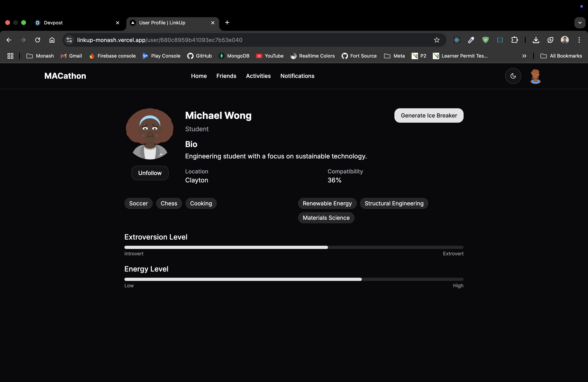Toggle the dark mode moon icon

tap(513, 76)
